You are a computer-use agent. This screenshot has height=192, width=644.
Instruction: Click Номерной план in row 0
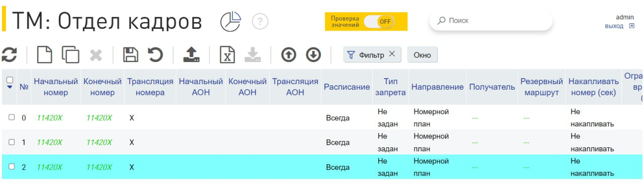pyautogui.click(x=431, y=117)
